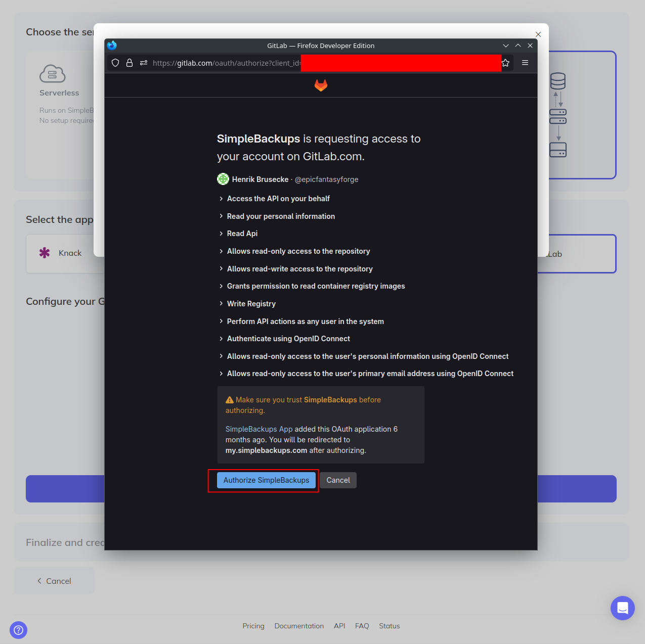This screenshot has width=645, height=644.
Task: Click the GitLab fox logo
Action: click(x=321, y=85)
